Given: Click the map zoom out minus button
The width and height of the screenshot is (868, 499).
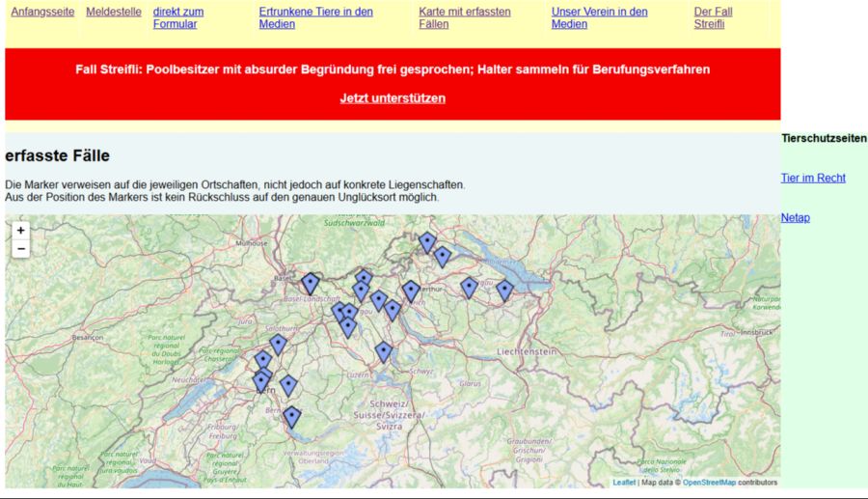Looking at the screenshot, I should tap(21, 249).
